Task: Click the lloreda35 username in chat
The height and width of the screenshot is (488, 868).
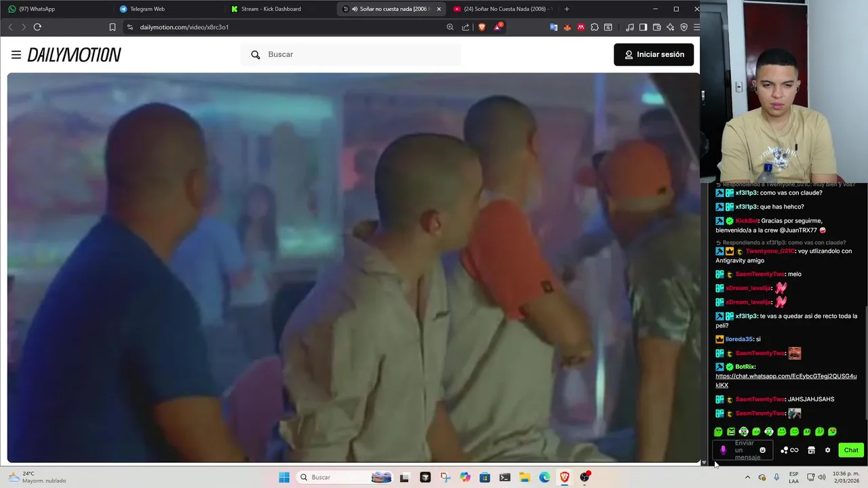Action: pyautogui.click(x=739, y=339)
